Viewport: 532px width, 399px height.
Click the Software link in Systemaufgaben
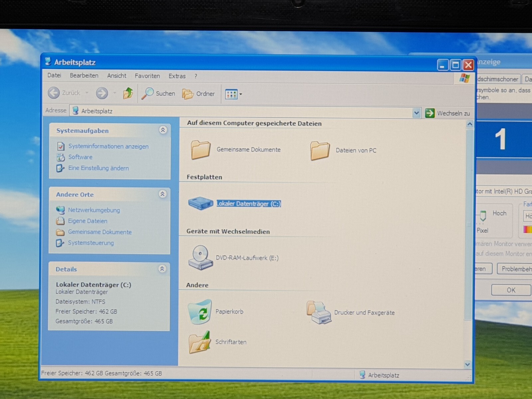point(80,157)
